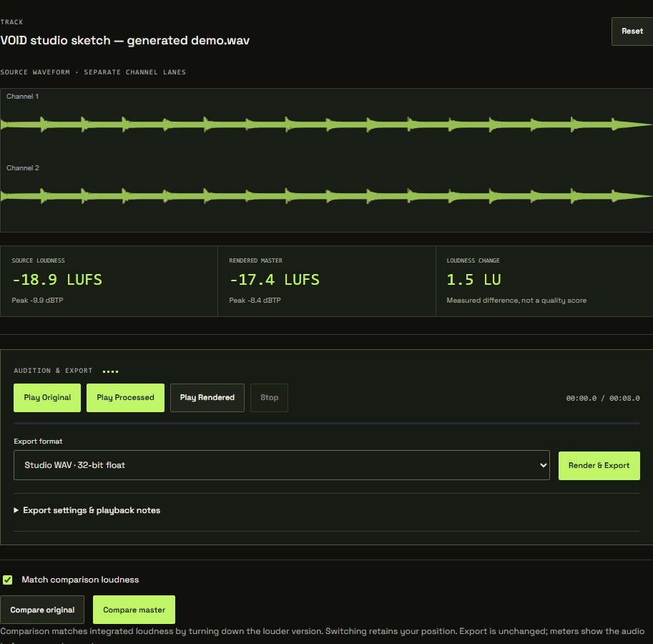The width and height of the screenshot is (653, 644).
Task: Click the 1.5 LU loudness change value
Action: tap(473, 280)
